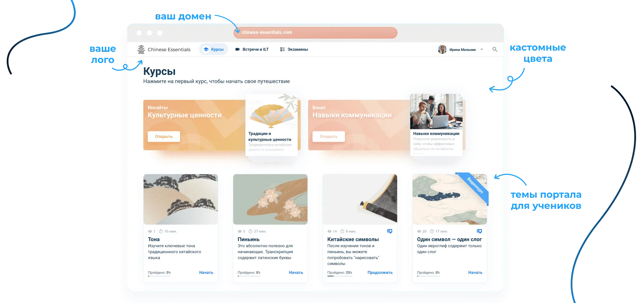Switch to Встречи и ILT tab

pyautogui.click(x=252, y=49)
